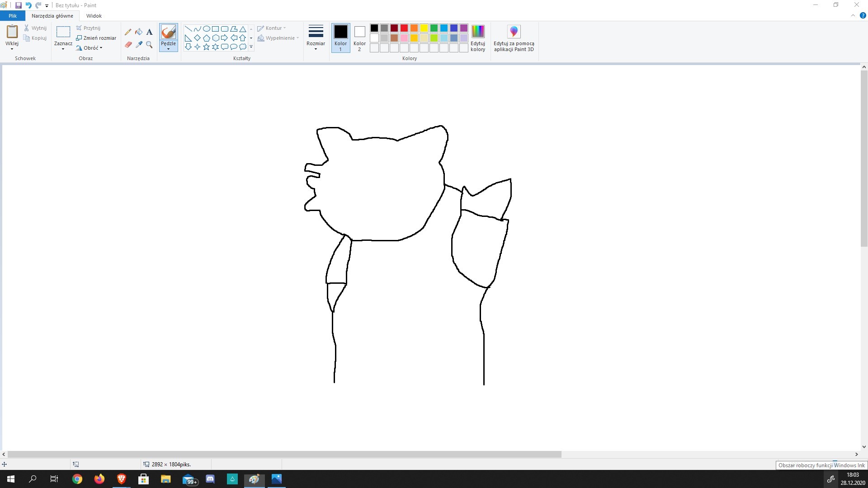The width and height of the screenshot is (868, 488).
Task: Choose the Rectangle shape
Action: [x=215, y=29]
